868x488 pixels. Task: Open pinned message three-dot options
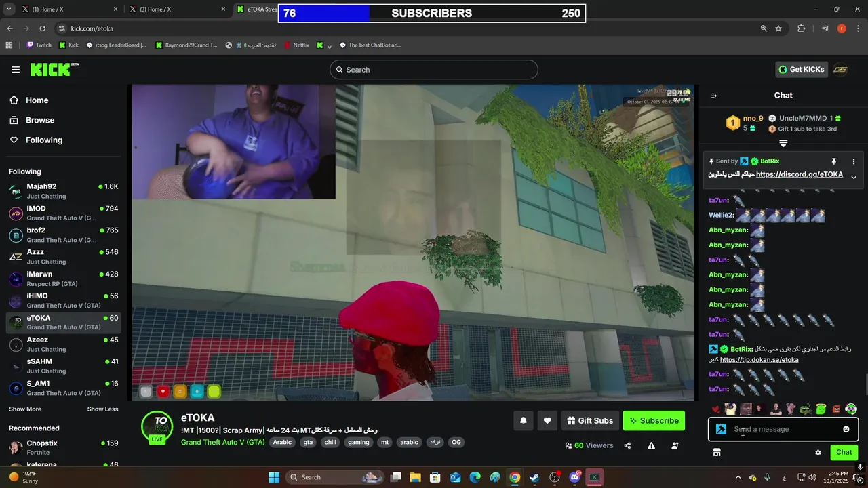tap(854, 161)
